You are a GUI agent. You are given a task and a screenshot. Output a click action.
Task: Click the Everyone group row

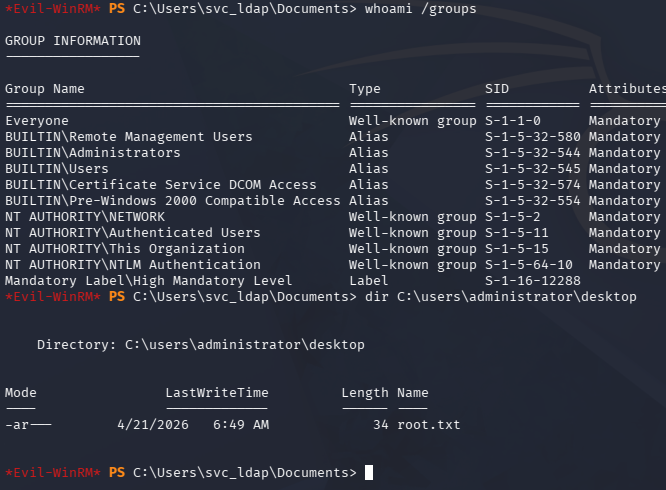click(x=37, y=121)
